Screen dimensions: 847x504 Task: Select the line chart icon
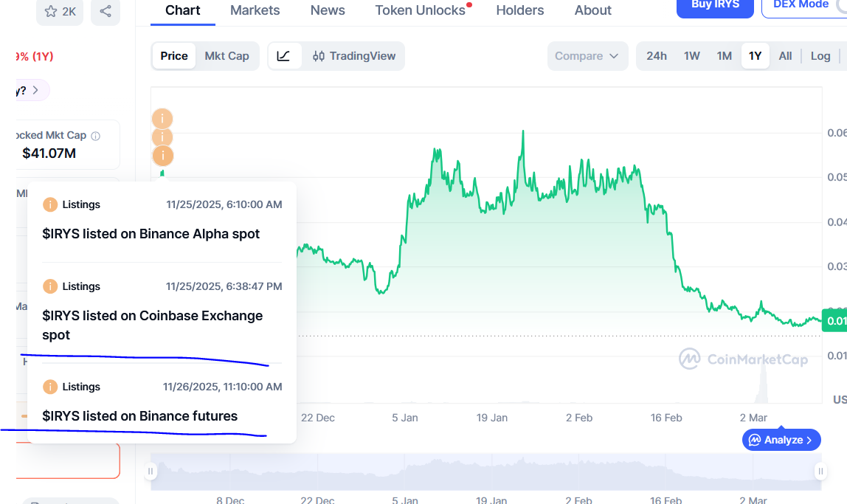(x=284, y=56)
